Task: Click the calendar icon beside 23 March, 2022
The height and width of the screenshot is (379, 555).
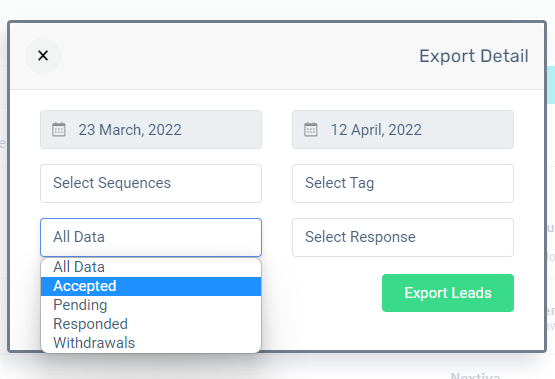Action: (x=59, y=129)
